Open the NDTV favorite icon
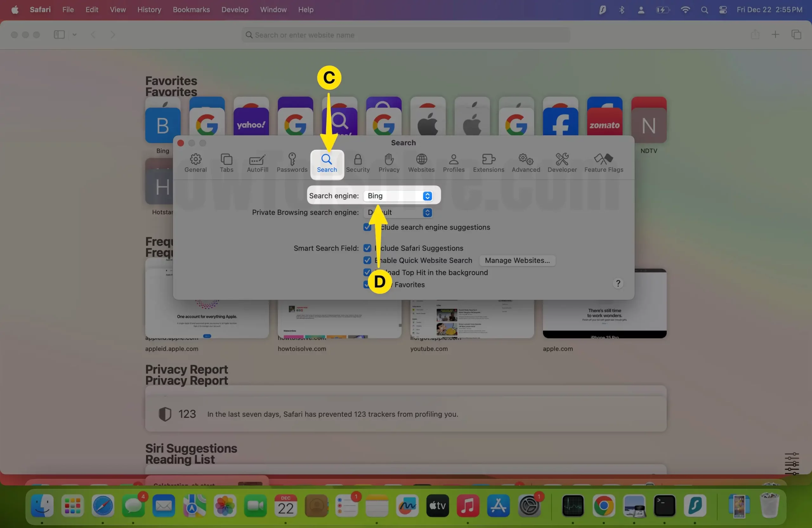 pyautogui.click(x=649, y=125)
